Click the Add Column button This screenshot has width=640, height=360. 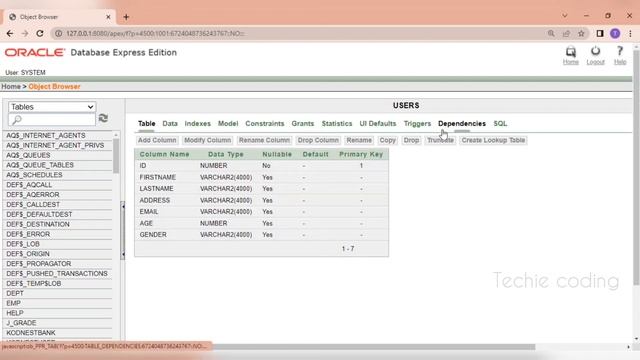coord(157,140)
